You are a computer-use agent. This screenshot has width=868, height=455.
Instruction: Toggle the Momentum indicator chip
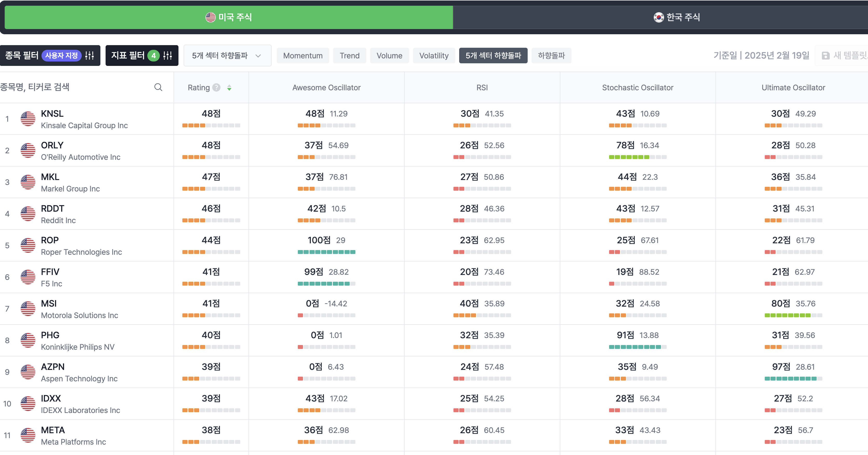(x=302, y=56)
